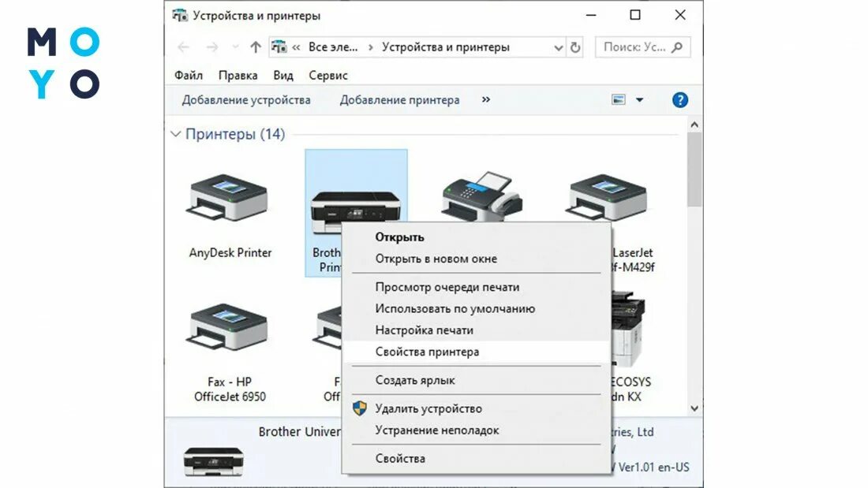Click the refresh button in address bar
The image size is (868, 488).
pyautogui.click(x=575, y=47)
